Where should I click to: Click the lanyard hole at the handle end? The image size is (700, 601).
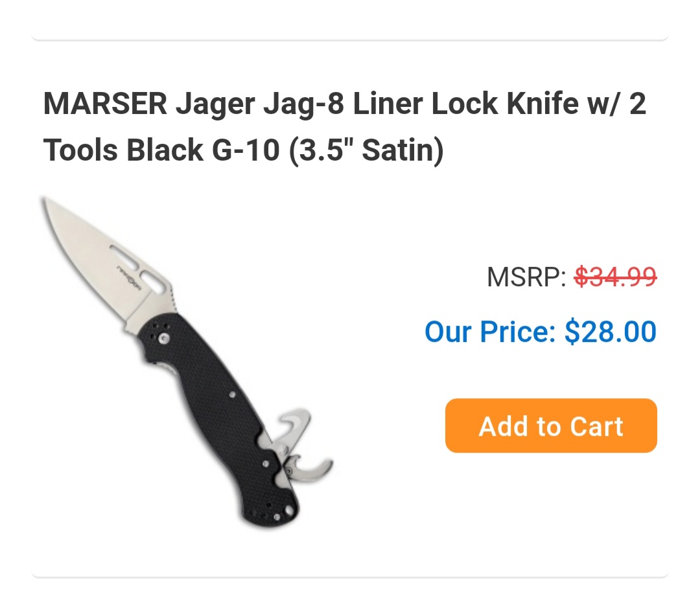click(x=288, y=510)
